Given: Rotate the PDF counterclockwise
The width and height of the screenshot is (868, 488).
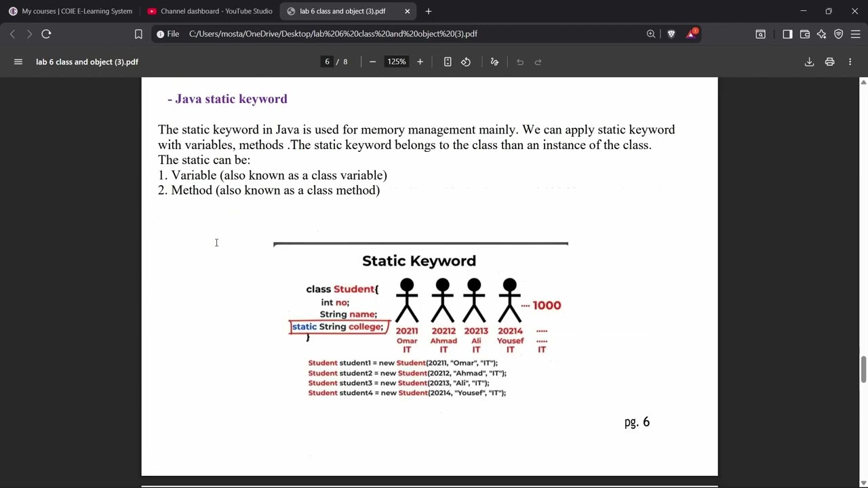Looking at the screenshot, I should click(x=466, y=62).
